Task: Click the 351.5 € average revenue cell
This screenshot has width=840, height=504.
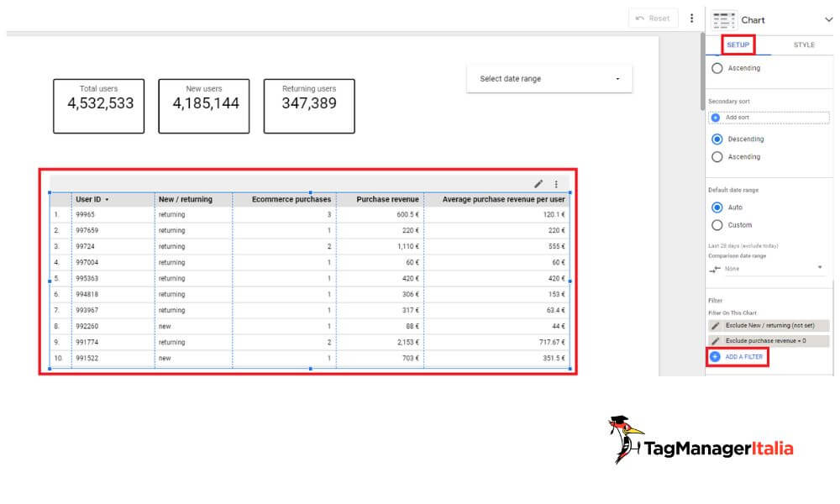Action: (554, 359)
